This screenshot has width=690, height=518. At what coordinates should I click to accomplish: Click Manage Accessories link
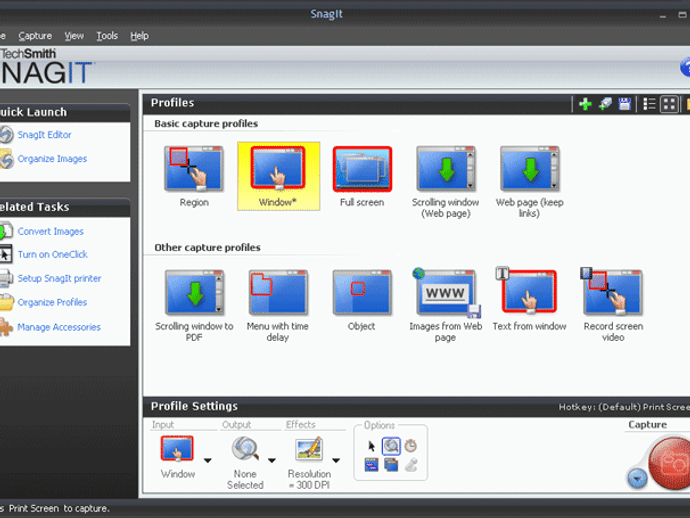tap(59, 327)
